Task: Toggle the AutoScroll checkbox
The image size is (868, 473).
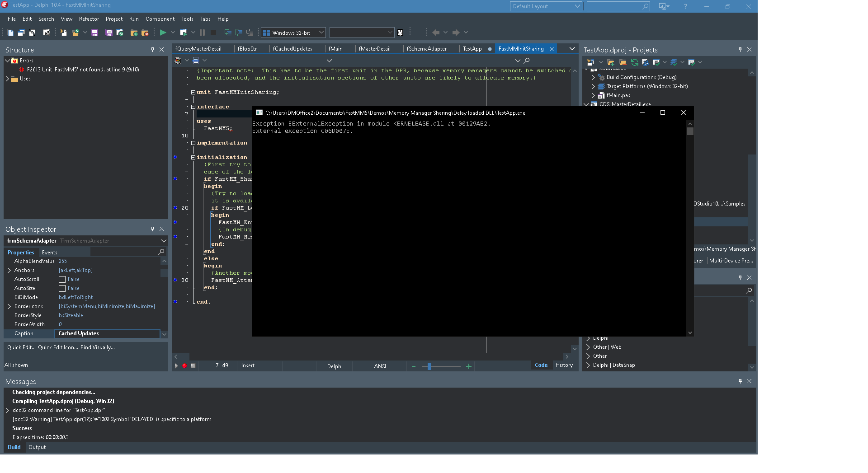Action: point(62,280)
